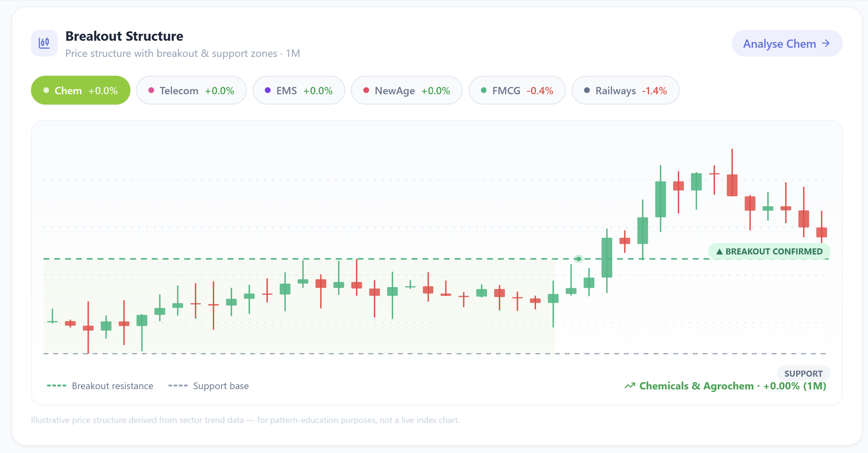Click the BREAKOUT CONFIRMED badge
The image size is (868, 453).
[769, 251]
